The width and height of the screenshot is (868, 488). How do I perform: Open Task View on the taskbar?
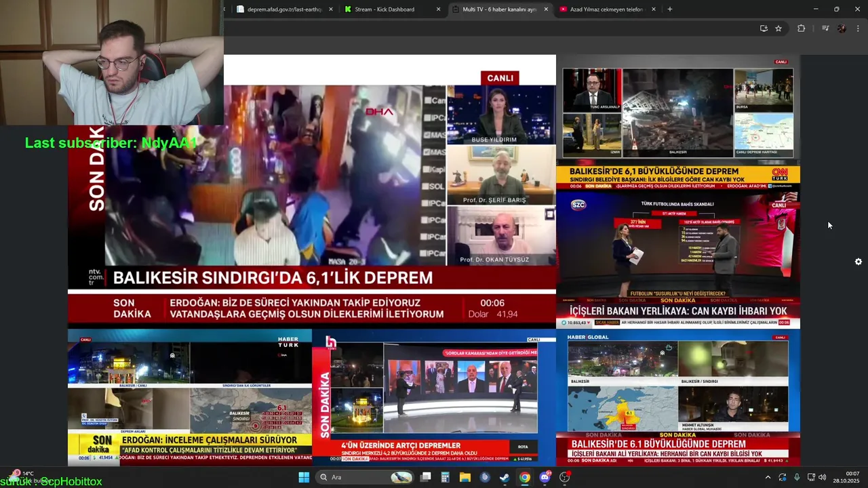(426, 477)
